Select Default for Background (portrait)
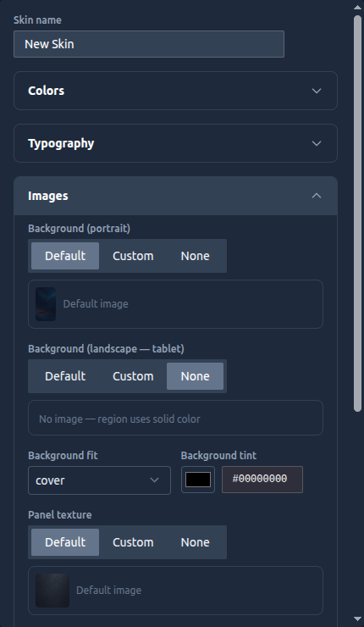This screenshot has width=364, height=627. [65, 256]
